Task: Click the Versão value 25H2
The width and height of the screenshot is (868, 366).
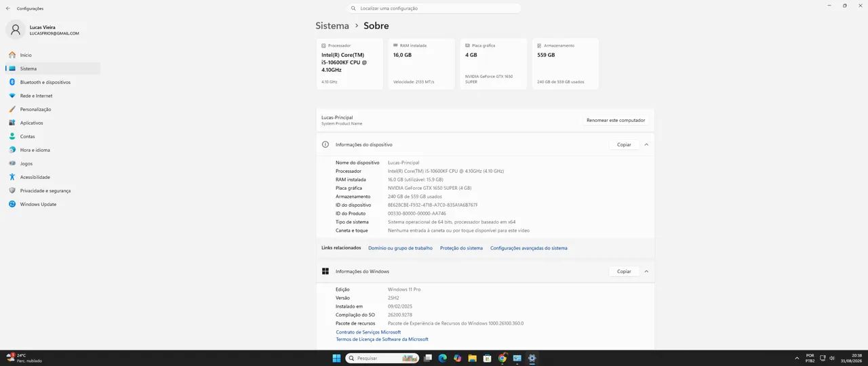Action: [x=393, y=298]
